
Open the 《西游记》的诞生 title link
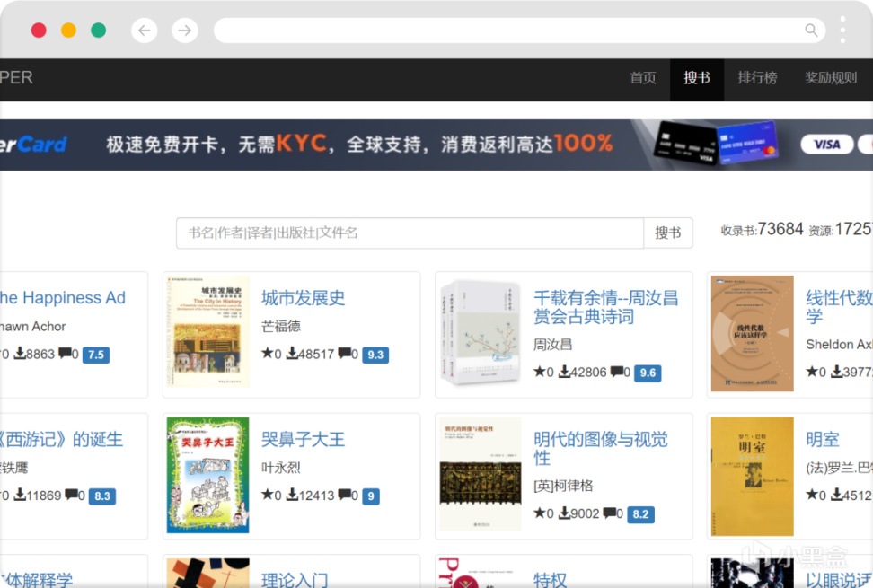(61, 440)
